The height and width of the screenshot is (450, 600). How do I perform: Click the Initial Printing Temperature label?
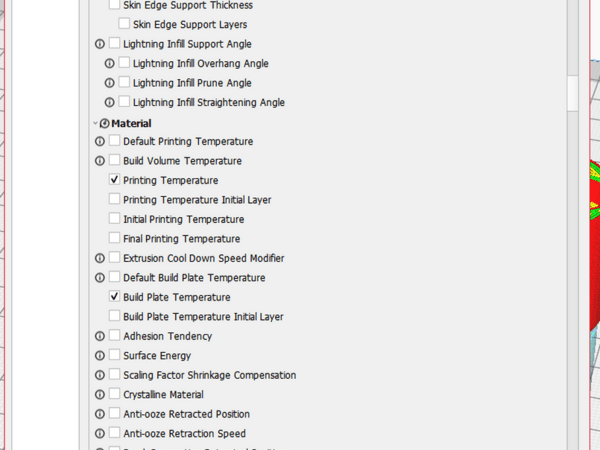tap(183, 219)
